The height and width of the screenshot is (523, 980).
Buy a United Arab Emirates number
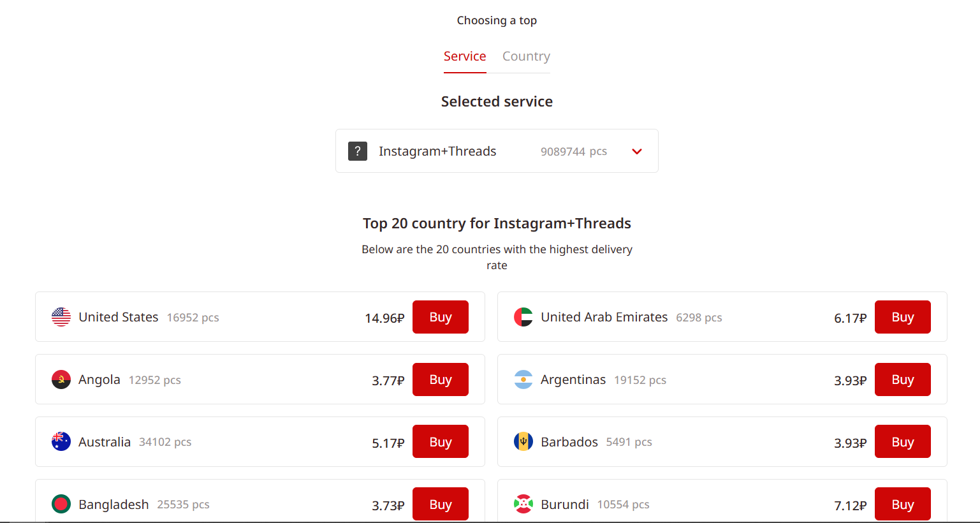(903, 317)
